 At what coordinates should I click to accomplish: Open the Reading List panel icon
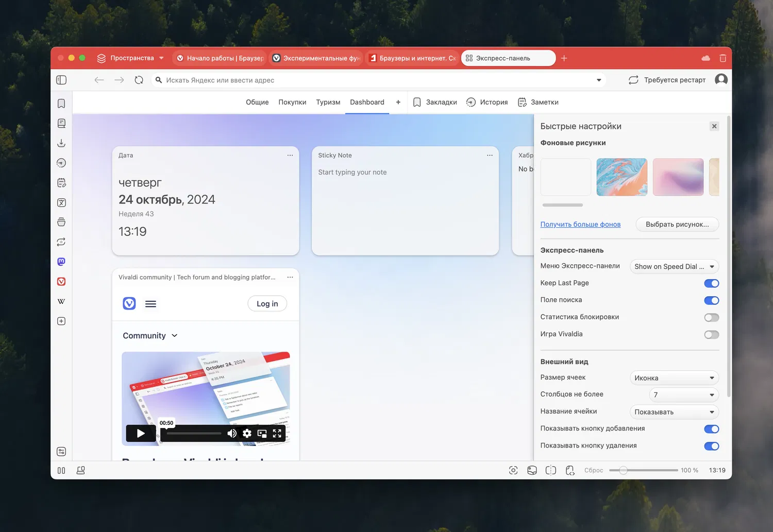61,123
